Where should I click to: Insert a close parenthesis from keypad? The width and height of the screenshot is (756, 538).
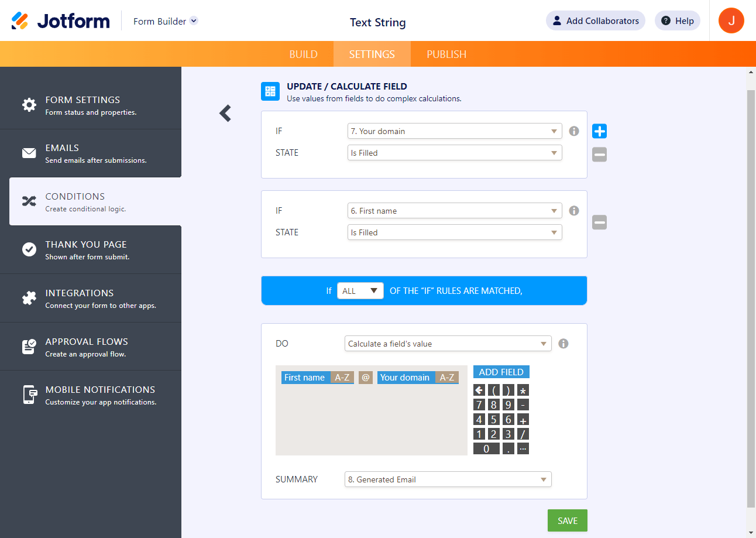pyautogui.click(x=508, y=390)
